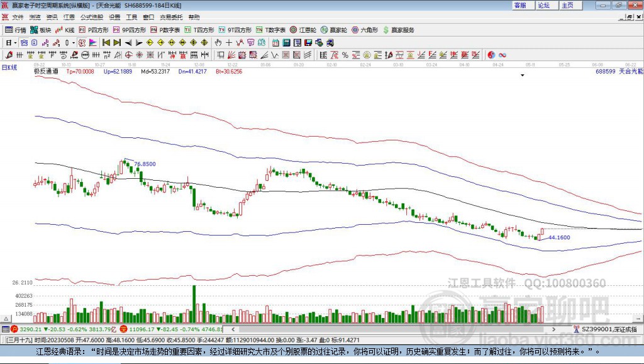This screenshot has height=364, width=644.
Task: Click the horizontal scrollbar right arrow
Action: [x=553, y=329]
